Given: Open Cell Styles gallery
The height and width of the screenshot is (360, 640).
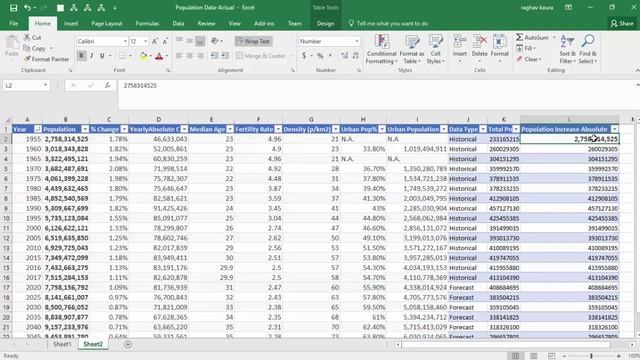Looking at the screenshot, I should (x=436, y=49).
